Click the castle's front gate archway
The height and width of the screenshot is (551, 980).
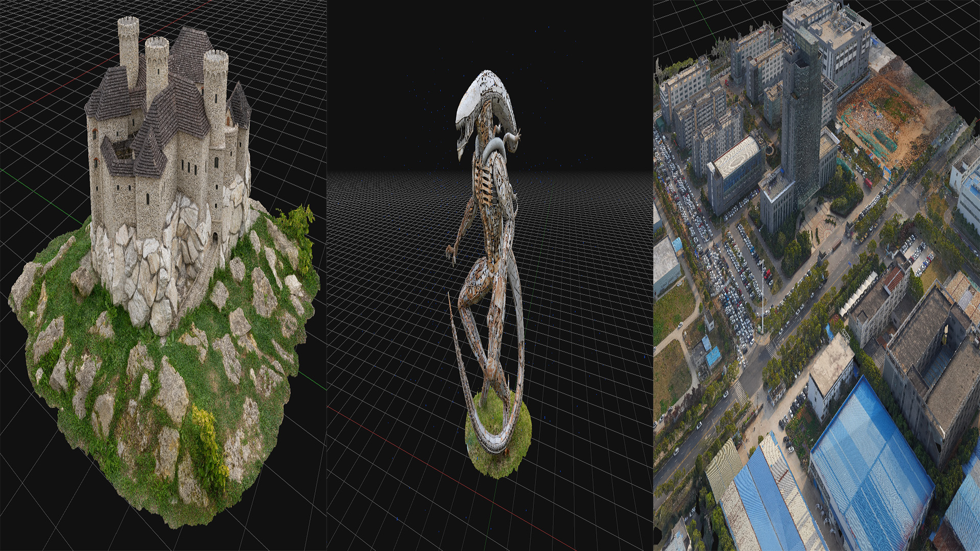coord(216,237)
